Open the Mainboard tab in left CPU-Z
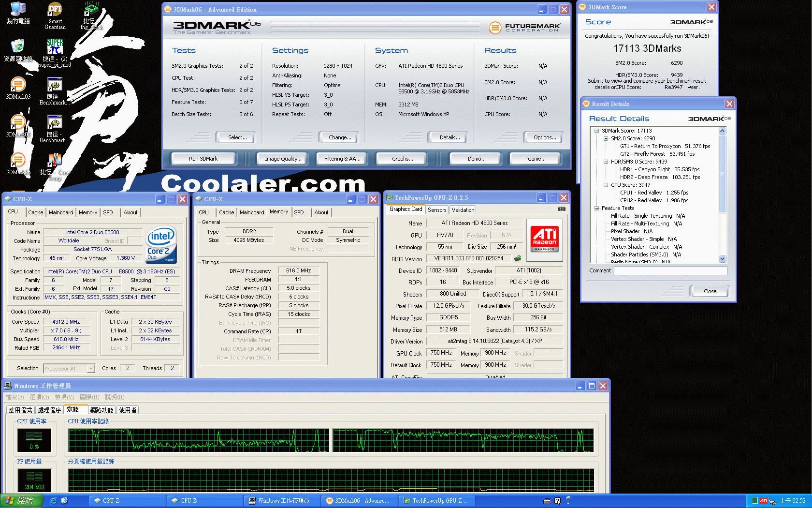 pyautogui.click(x=61, y=212)
